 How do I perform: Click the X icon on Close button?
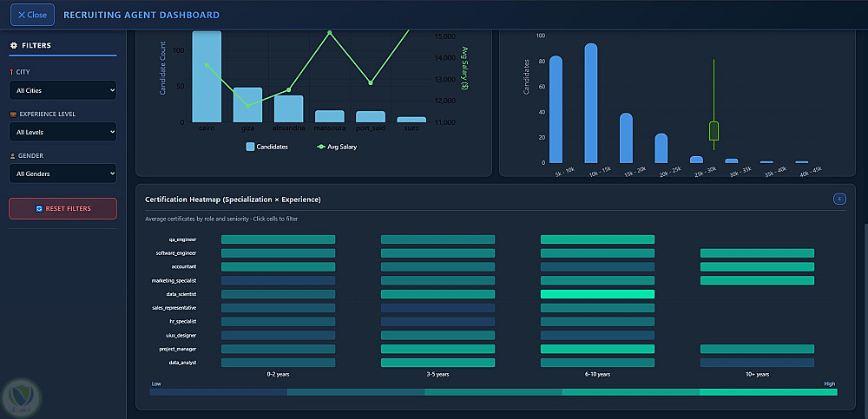(x=22, y=15)
